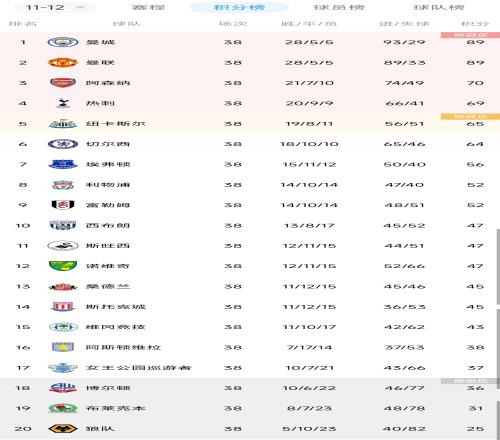Select the Norwich (诺维奇) crest icon
The image size is (500, 440).
coord(63,266)
